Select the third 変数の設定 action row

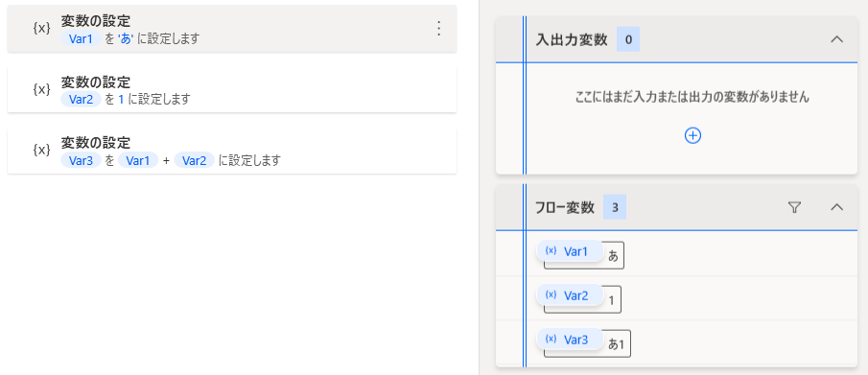[232, 151]
